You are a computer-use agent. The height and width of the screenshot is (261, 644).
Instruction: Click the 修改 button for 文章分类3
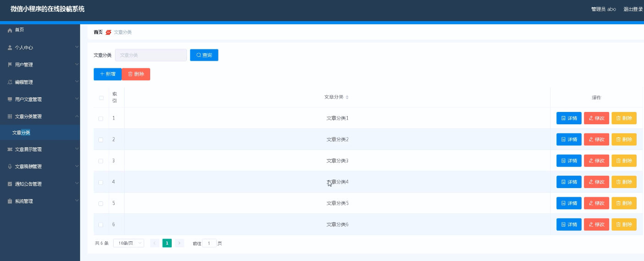point(596,161)
